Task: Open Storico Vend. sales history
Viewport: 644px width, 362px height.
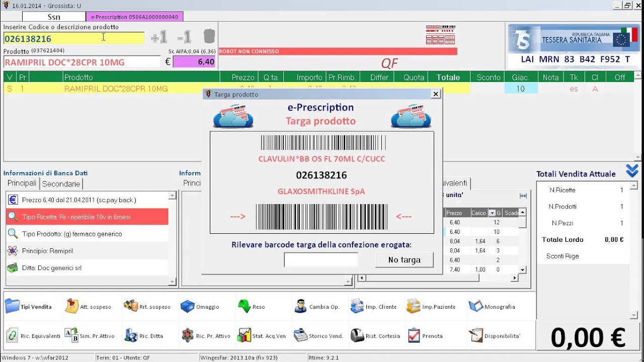Action: tap(318, 335)
